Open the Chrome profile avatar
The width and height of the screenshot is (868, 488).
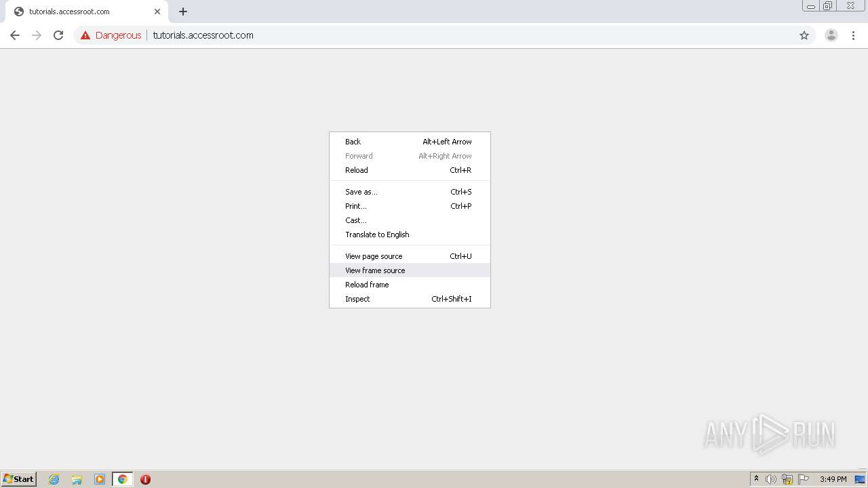831,35
